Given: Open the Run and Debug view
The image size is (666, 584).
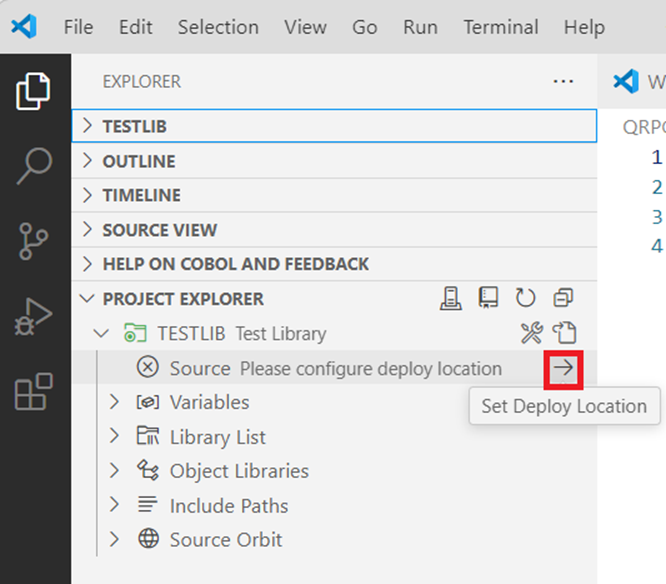Looking at the screenshot, I should [x=34, y=317].
